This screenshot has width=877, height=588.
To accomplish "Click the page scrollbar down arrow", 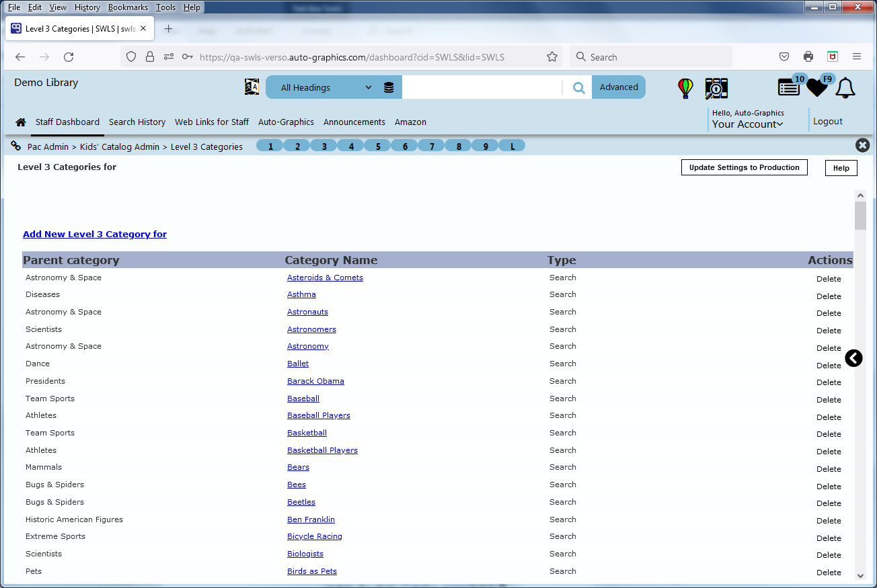I will pyautogui.click(x=860, y=576).
